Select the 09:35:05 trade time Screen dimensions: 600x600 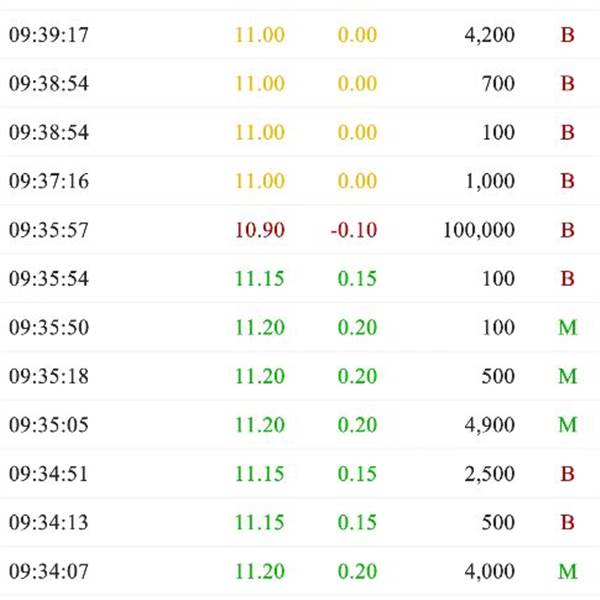(x=49, y=425)
